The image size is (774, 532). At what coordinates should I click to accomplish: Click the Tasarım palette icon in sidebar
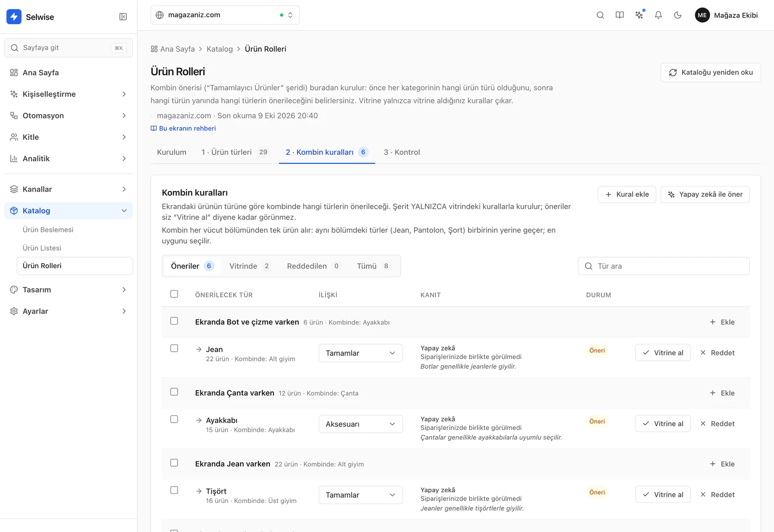[x=14, y=290]
